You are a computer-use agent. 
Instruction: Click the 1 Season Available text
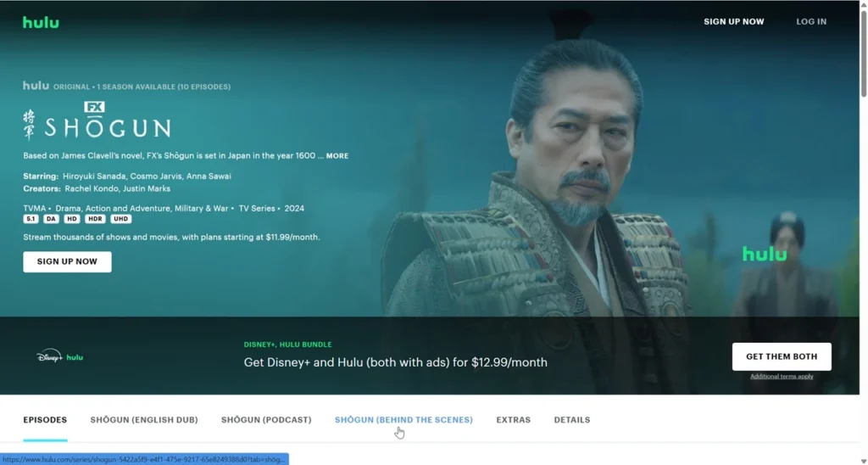(x=136, y=87)
